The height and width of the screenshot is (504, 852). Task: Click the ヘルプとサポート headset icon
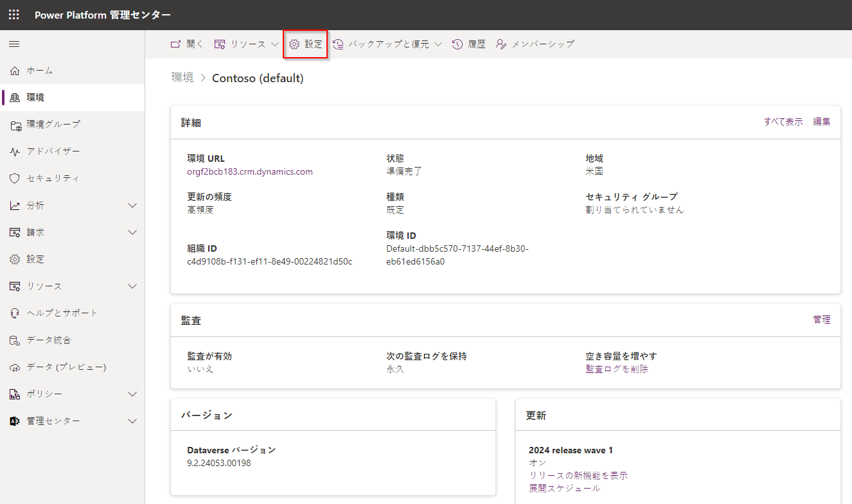pos(15,313)
